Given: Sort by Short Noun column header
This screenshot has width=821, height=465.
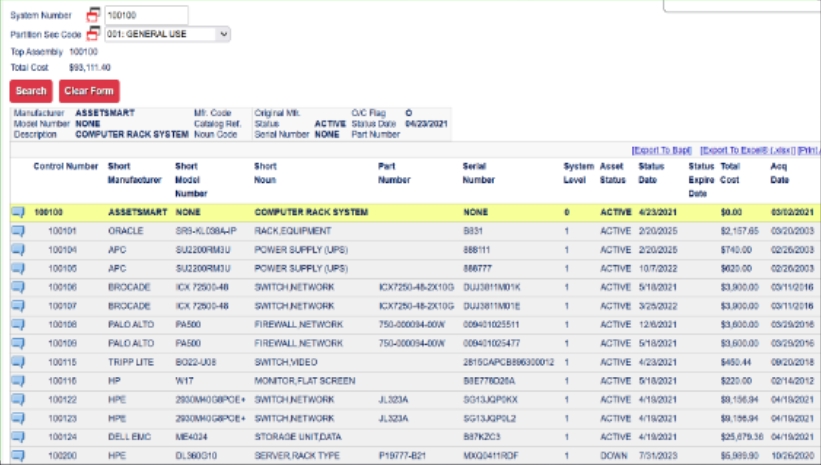Looking at the screenshot, I should (x=265, y=173).
